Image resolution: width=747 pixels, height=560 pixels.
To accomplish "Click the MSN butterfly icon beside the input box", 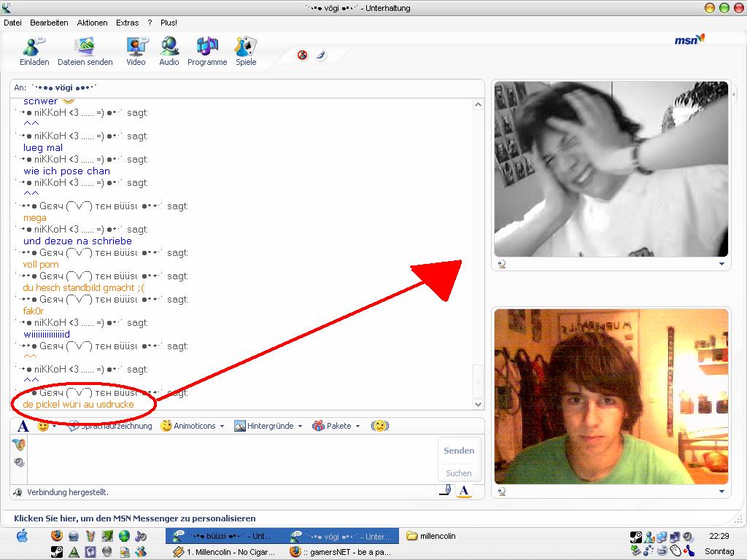I will click(18, 444).
